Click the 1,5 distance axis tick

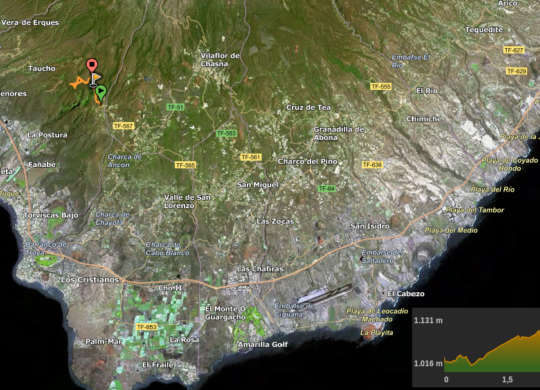507,380
